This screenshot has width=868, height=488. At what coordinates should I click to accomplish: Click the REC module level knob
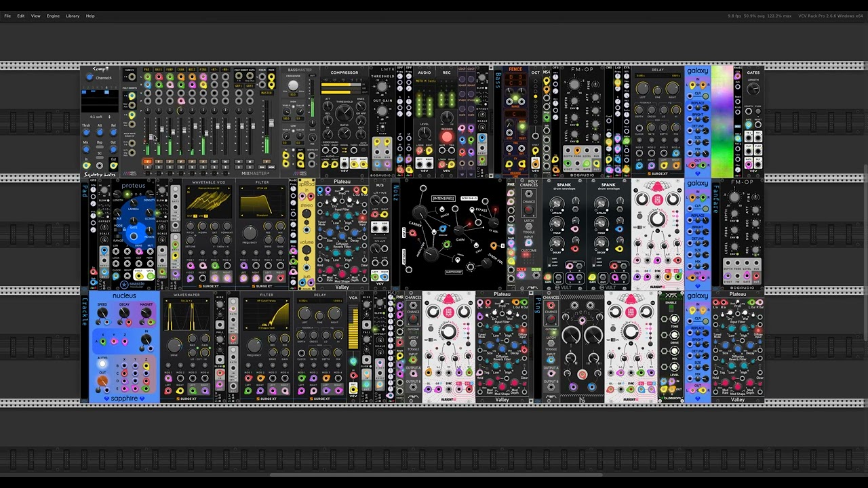447,117
